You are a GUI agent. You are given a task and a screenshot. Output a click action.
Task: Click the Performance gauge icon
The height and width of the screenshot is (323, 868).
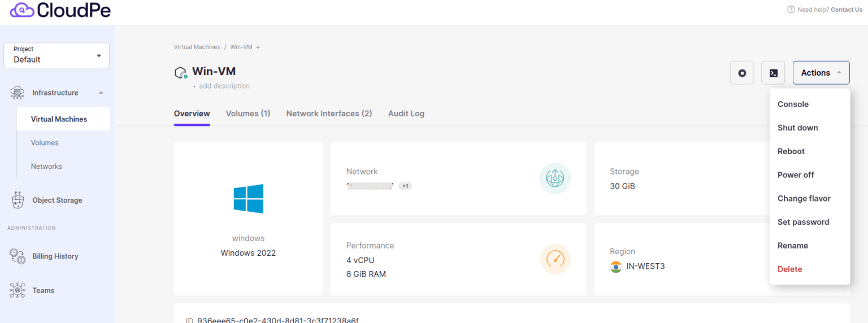click(555, 259)
